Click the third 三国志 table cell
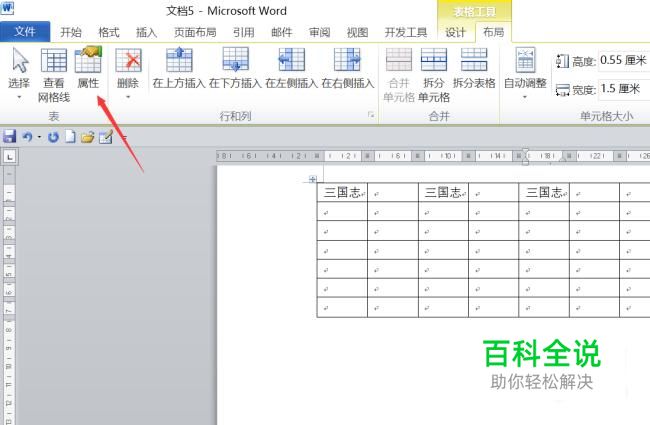650x425 pixels. click(x=544, y=192)
